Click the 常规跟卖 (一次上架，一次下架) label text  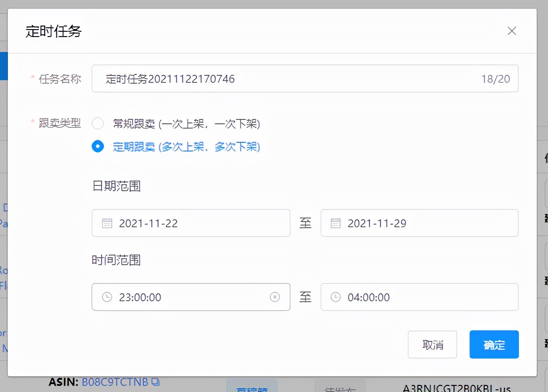click(186, 124)
